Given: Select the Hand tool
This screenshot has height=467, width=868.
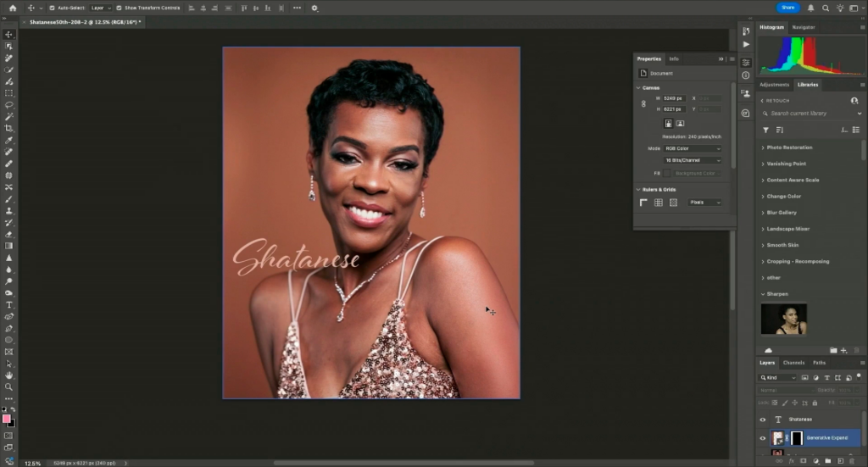Looking at the screenshot, I should pos(8,375).
